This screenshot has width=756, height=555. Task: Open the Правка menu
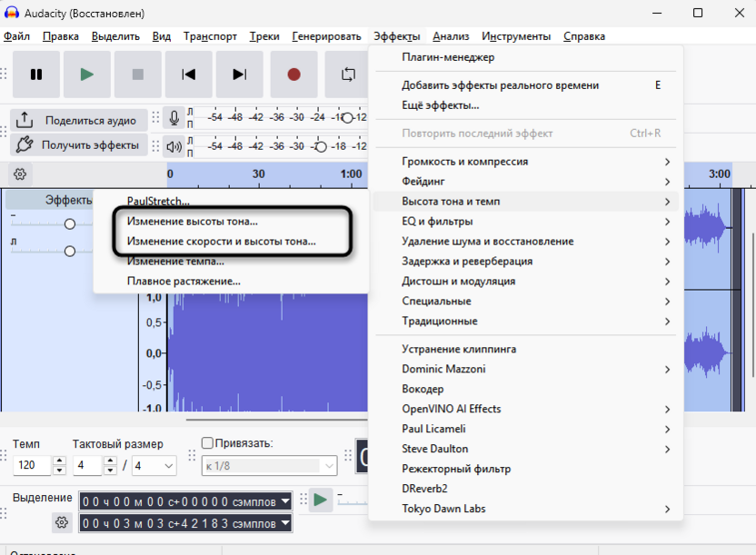[61, 36]
